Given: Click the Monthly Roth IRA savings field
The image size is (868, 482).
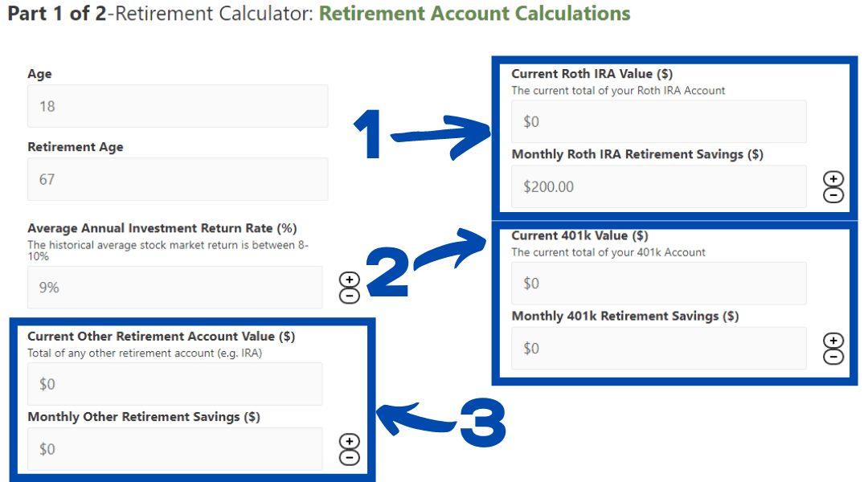Looking at the screenshot, I should pos(659,186).
